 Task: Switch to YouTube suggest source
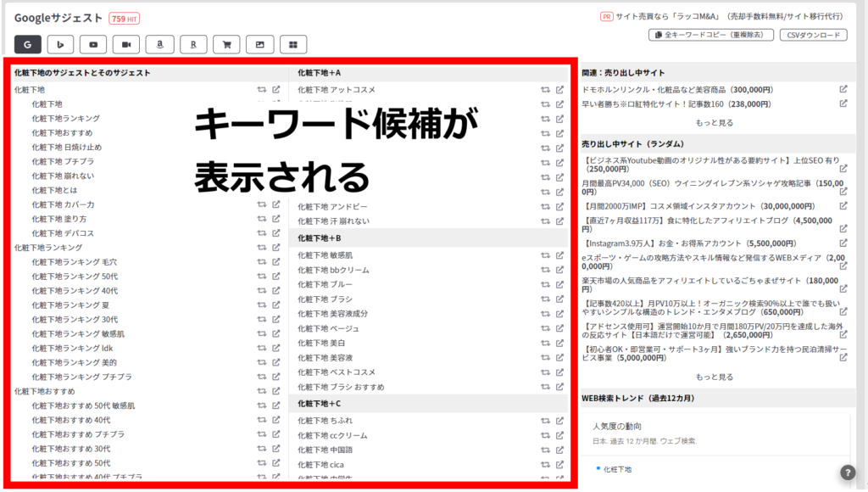(x=93, y=44)
